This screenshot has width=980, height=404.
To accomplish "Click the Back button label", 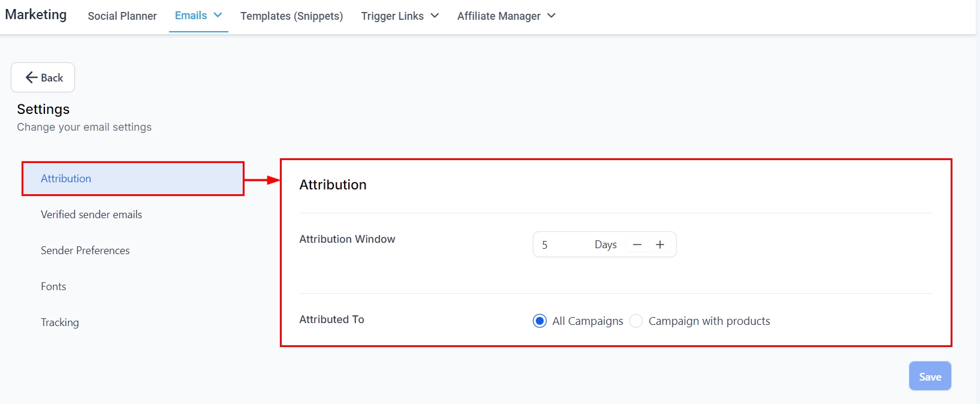I will pos(52,78).
